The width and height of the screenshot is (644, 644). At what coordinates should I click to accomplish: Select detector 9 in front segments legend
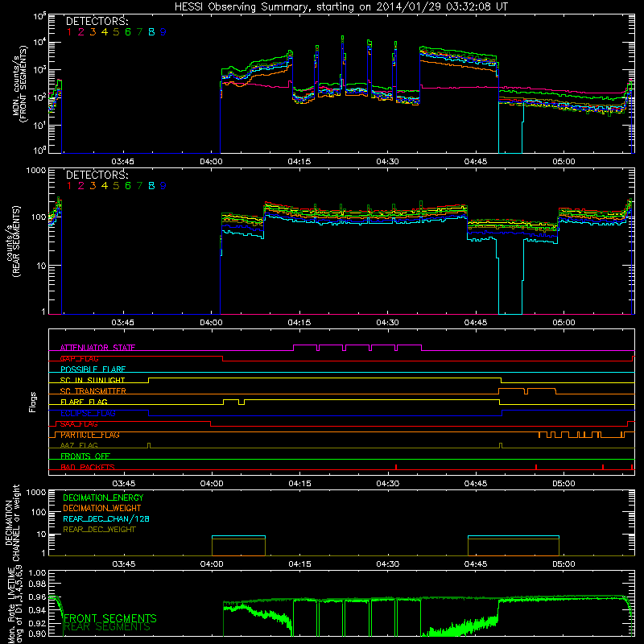click(163, 32)
